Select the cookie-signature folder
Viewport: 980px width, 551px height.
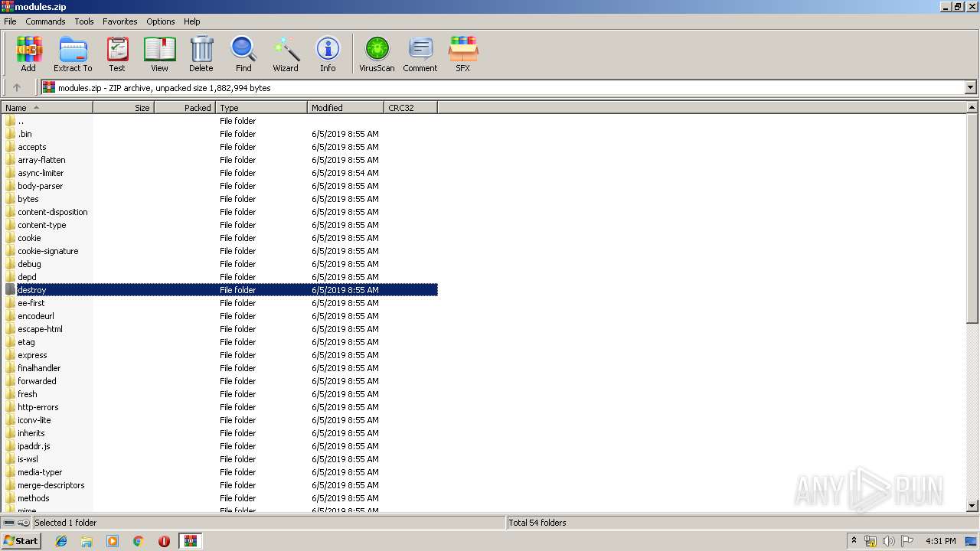[x=220, y=251]
